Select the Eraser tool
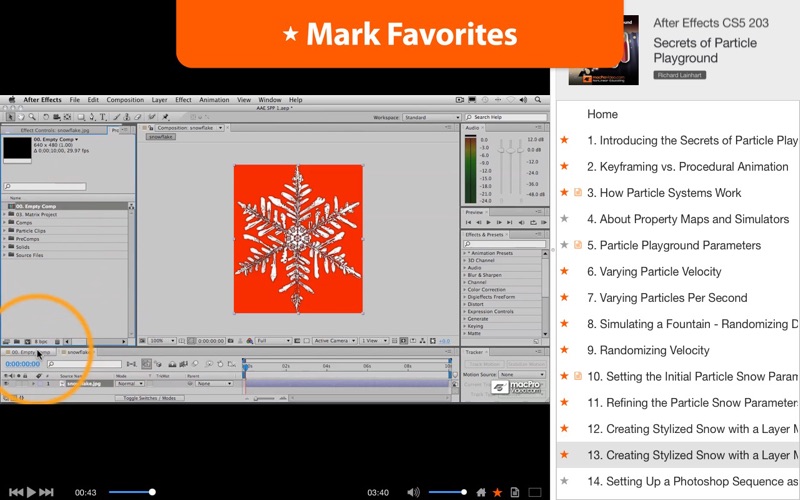 [x=138, y=117]
